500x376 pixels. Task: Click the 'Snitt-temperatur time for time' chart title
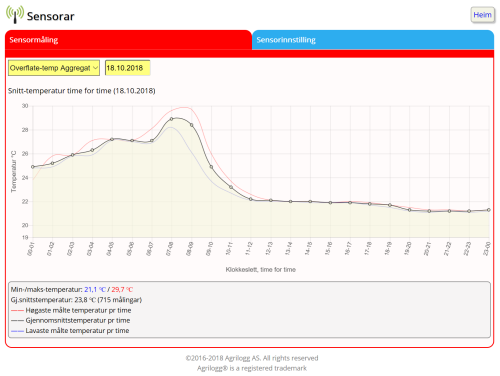pyautogui.click(x=82, y=91)
